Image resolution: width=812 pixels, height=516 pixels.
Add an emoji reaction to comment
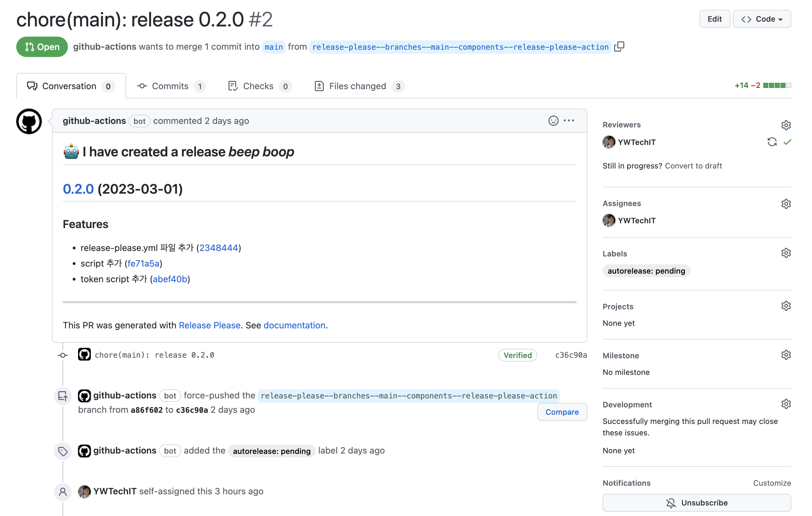pyautogui.click(x=553, y=121)
